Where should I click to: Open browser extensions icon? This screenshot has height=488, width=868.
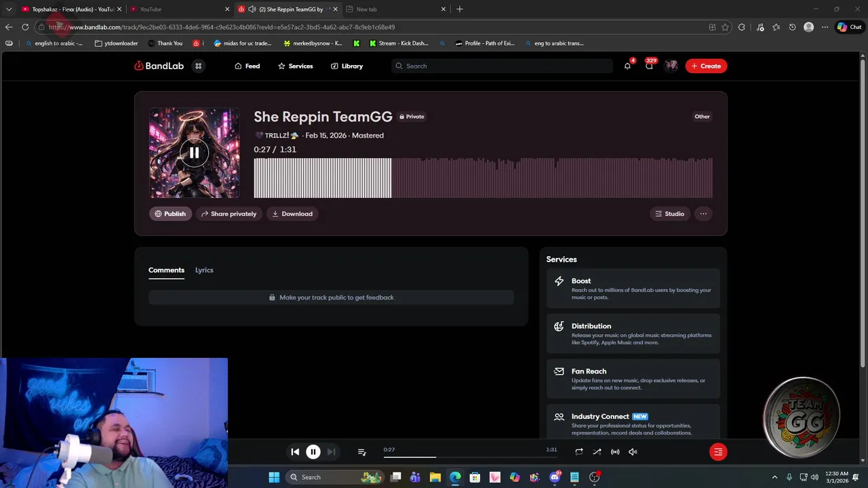pos(741,27)
